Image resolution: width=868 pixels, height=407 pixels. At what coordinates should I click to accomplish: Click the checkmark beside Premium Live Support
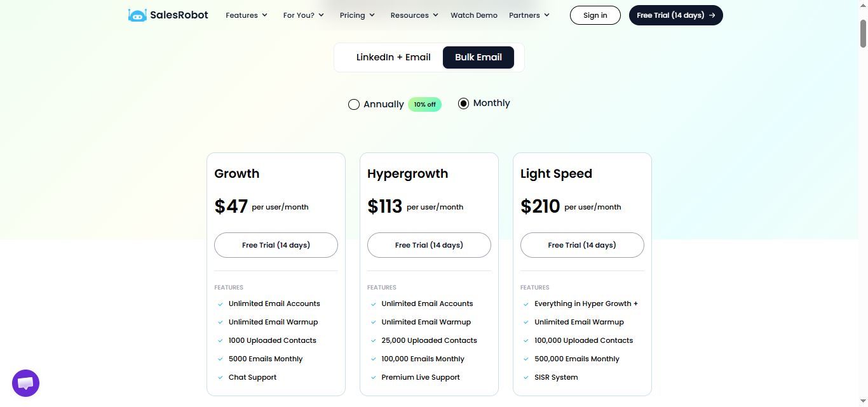coord(374,378)
